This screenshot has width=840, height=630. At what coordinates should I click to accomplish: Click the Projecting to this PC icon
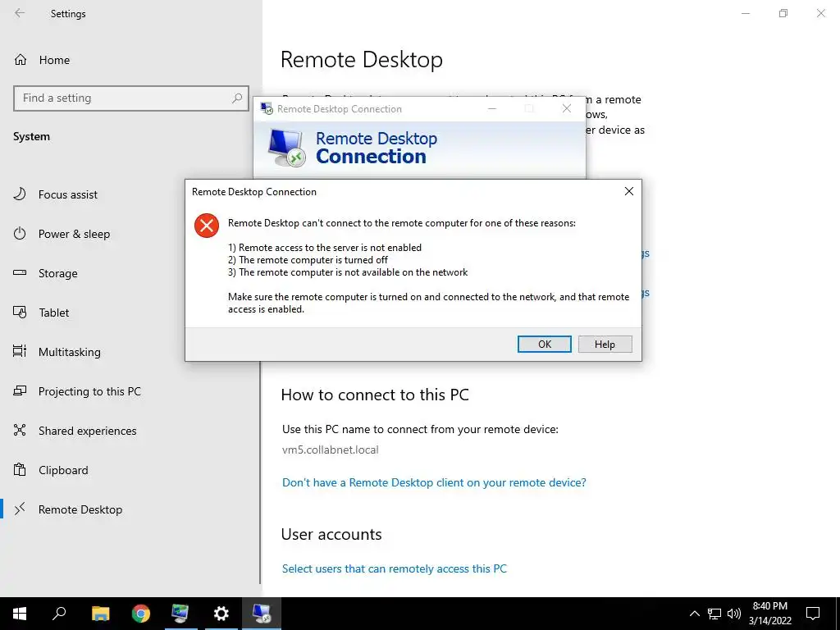[x=20, y=390]
